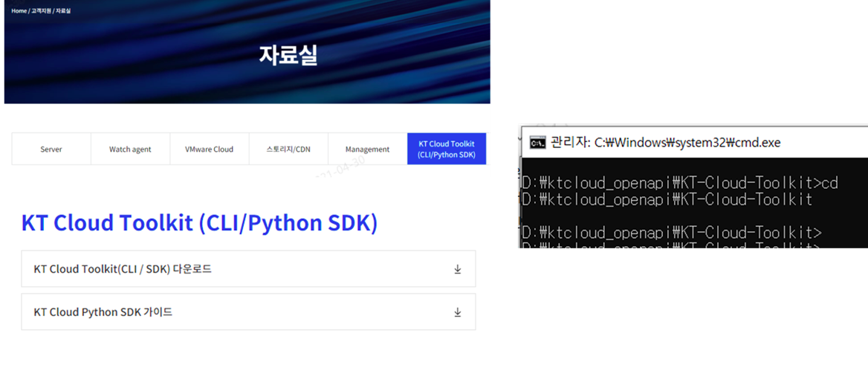Image resolution: width=868 pixels, height=368 pixels.
Task: Open KT Cloud Python SDK 가이드 entry
Action: pos(248,312)
